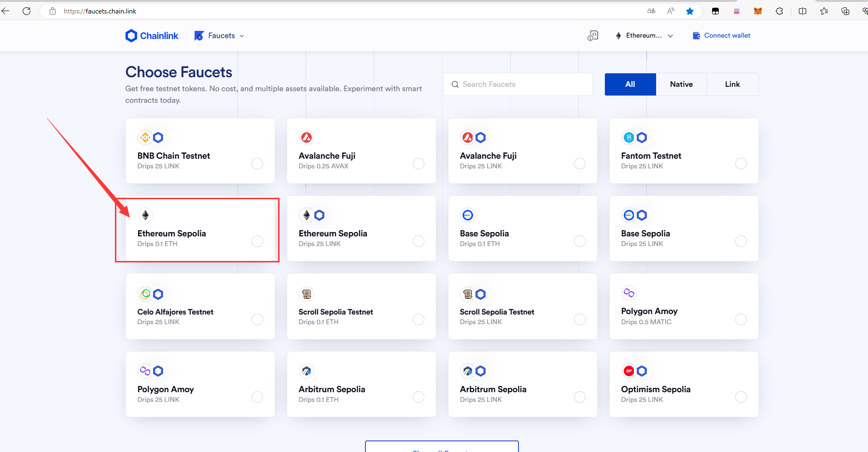Select the Fantom Testnet radio button
Image resolution: width=868 pixels, height=452 pixels.
(x=741, y=164)
